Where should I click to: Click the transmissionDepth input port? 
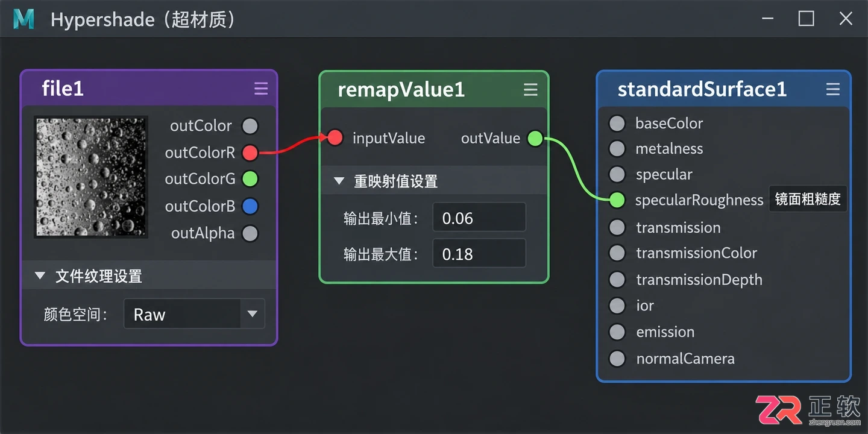pyautogui.click(x=617, y=280)
